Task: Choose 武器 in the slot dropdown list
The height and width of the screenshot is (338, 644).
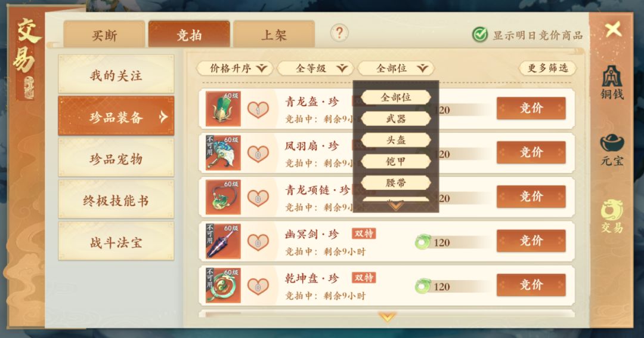Action: [x=396, y=119]
